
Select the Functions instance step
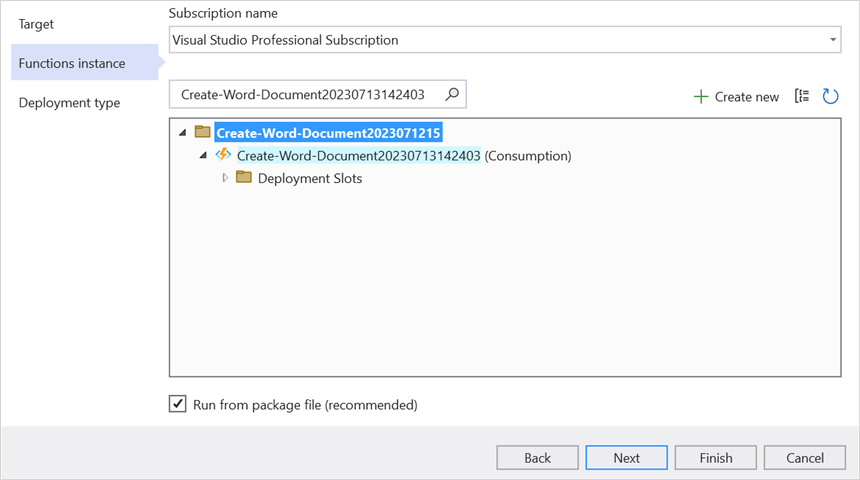tap(84, 63)
